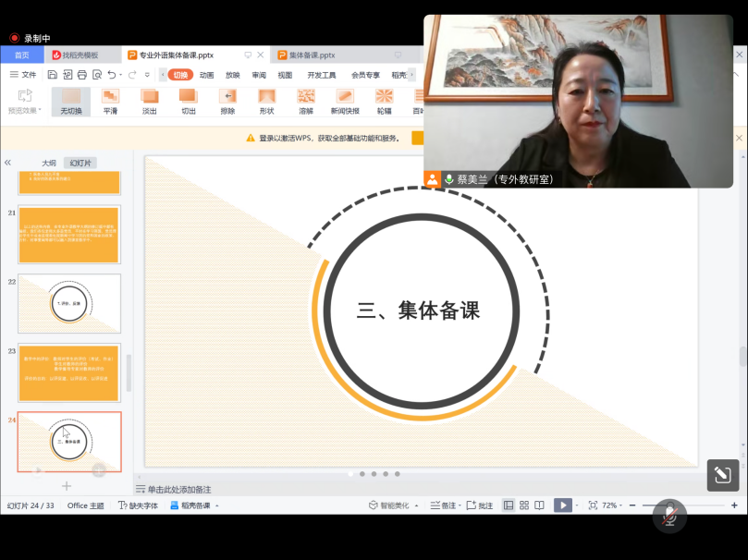Click the annotation pen icon at bottom right
The image size is (748, 560).
coord(722,475)
